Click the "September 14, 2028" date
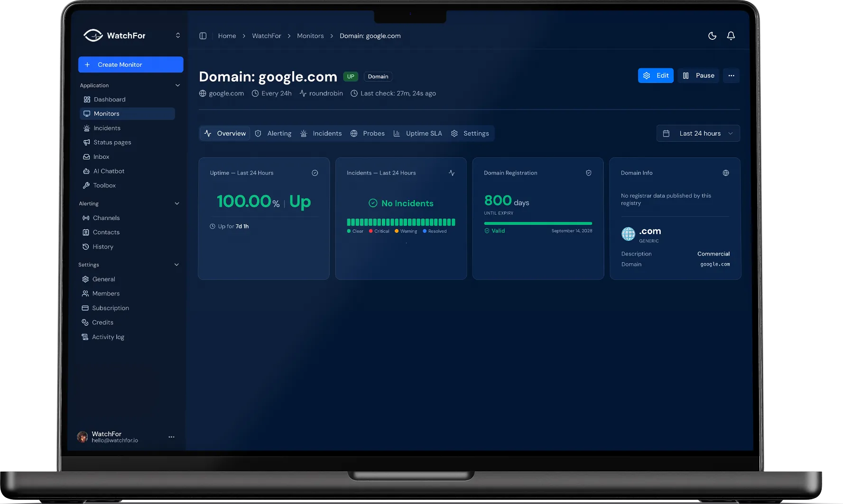Screen dimensions: 843x504 (572, 231)
